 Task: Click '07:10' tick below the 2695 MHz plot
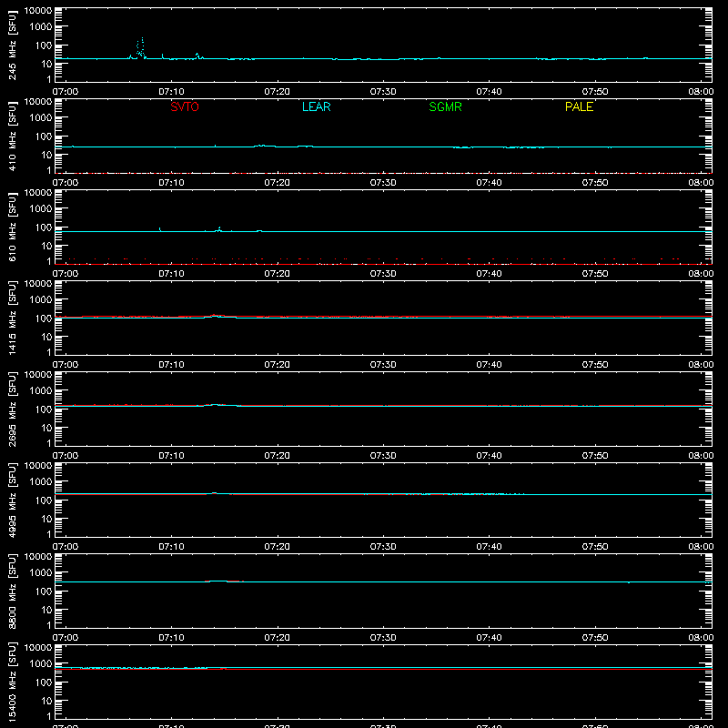pyautogui.click(x=171, y=456)
